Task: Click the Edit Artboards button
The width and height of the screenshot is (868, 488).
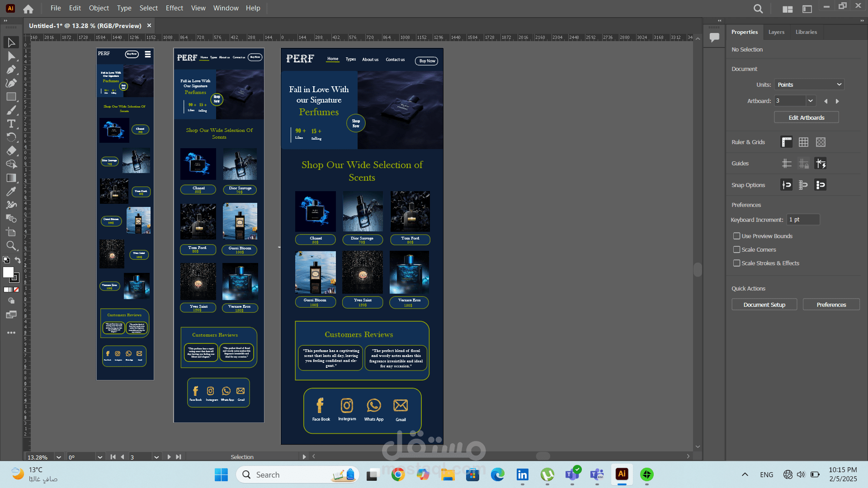Action: pyautogui.click(x=806, y=117)
